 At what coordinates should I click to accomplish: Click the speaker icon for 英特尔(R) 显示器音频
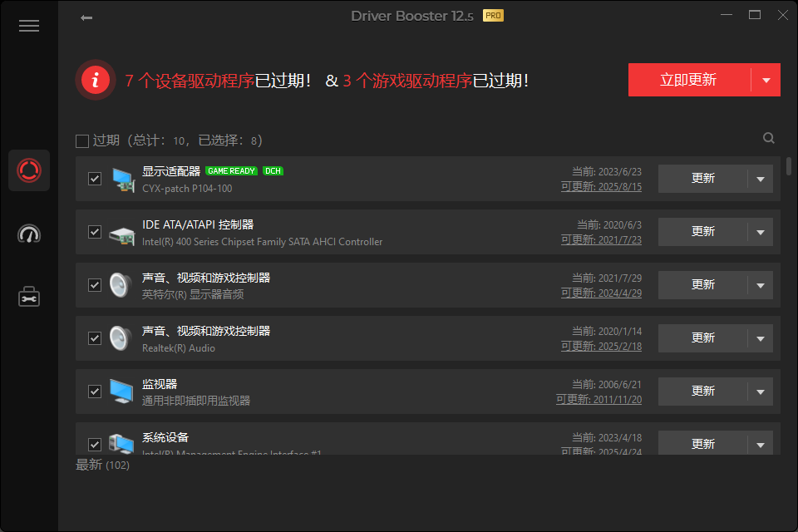[121, 285]
